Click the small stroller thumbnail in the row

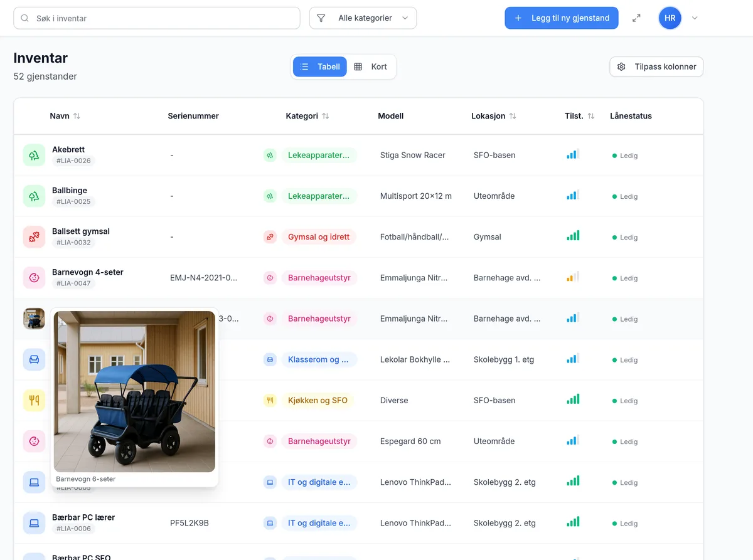tap(35, 319)
